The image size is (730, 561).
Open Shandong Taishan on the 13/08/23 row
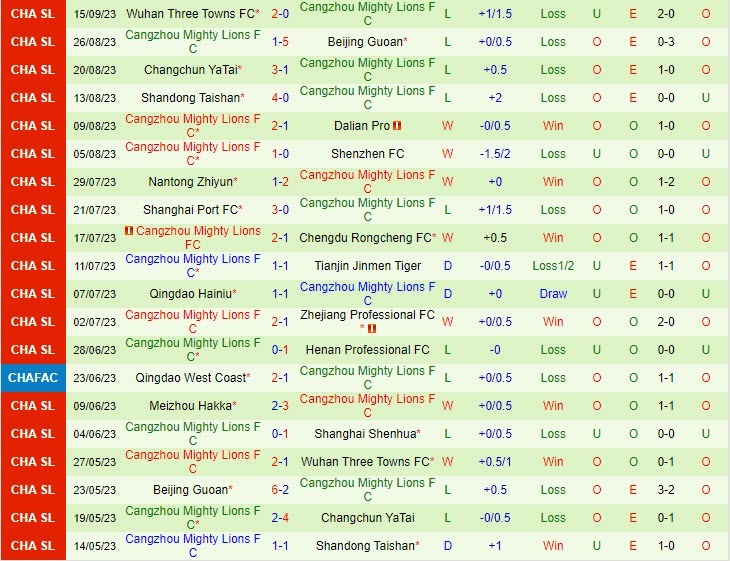[190, 98]
